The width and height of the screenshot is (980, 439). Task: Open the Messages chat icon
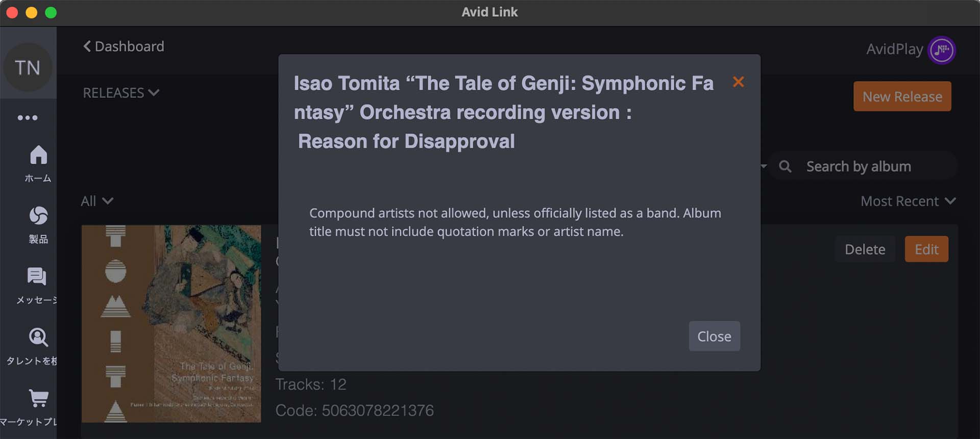pyautogui.click(x=37, y=276)
